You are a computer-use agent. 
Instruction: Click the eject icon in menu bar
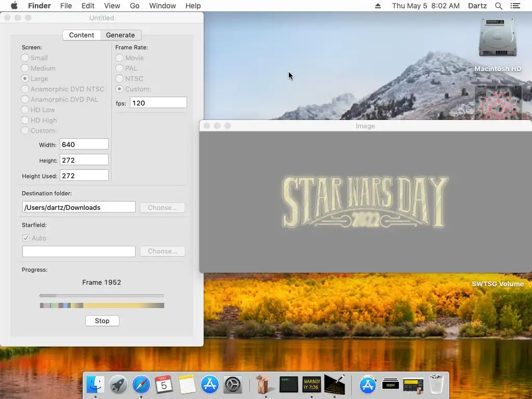coord(378,6)
